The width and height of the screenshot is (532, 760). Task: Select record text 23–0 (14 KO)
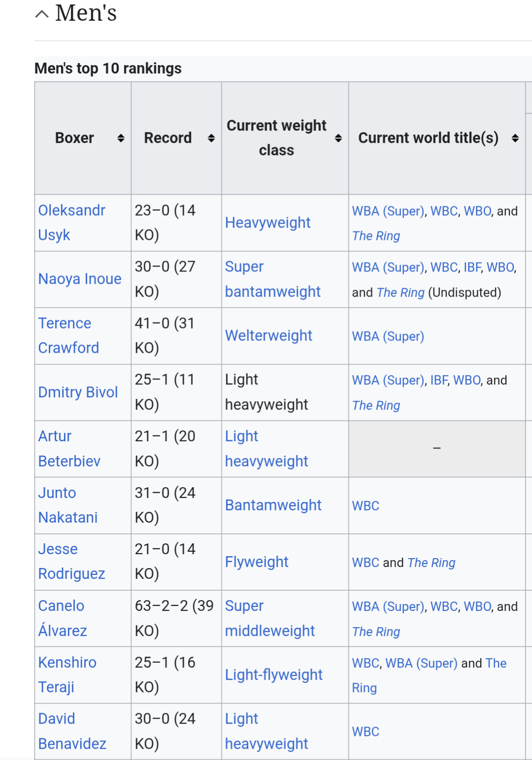click(x=165, y=223)
